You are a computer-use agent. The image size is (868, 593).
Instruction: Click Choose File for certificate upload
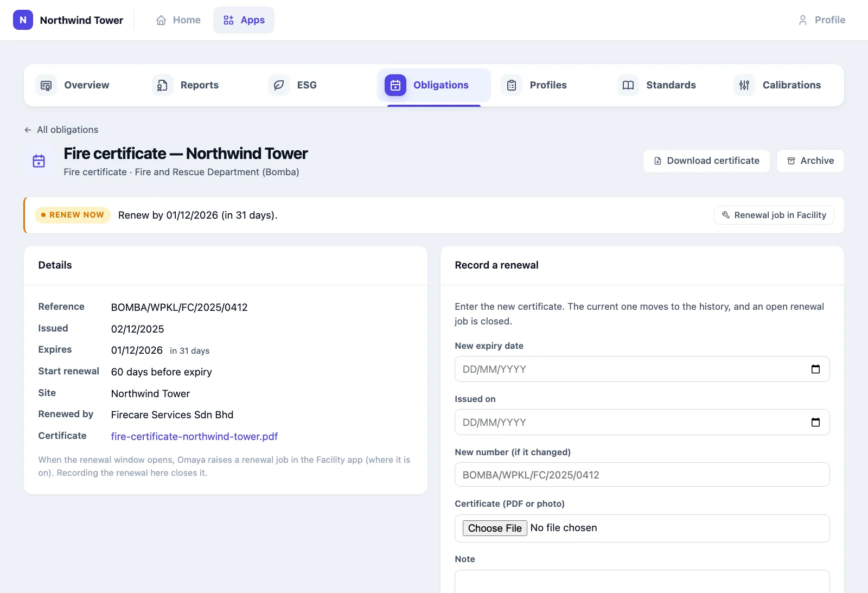point(495,528)
